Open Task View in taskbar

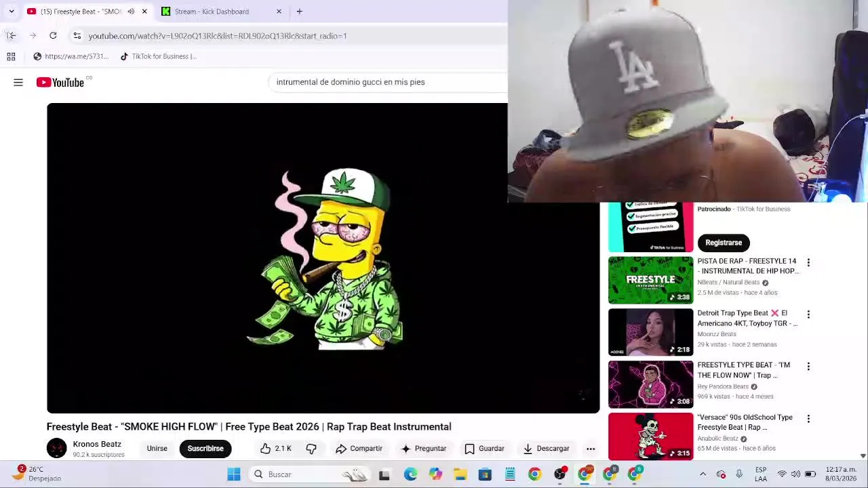point(384,474)
